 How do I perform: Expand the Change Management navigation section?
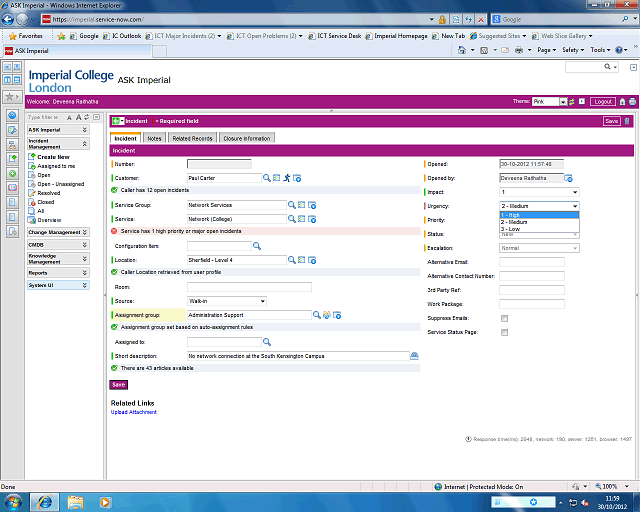tap(54, 232)
